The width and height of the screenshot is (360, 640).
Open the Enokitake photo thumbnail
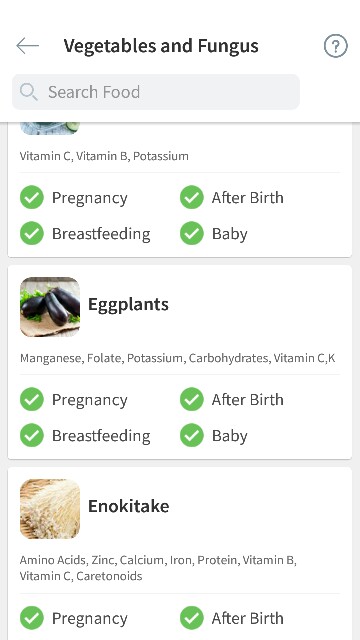click(x=50, y=509)
